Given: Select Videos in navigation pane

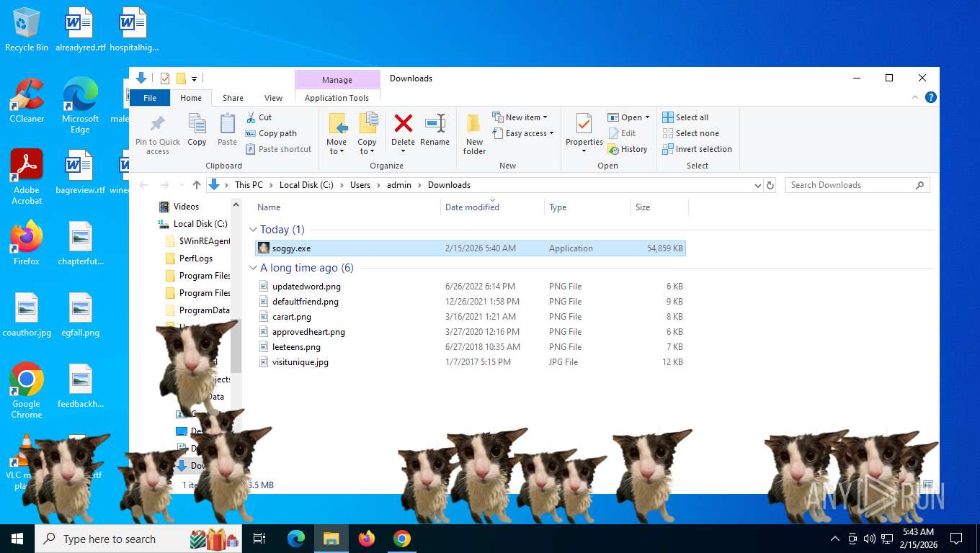Looking at the screenshot, I should (x=186, y=207).
